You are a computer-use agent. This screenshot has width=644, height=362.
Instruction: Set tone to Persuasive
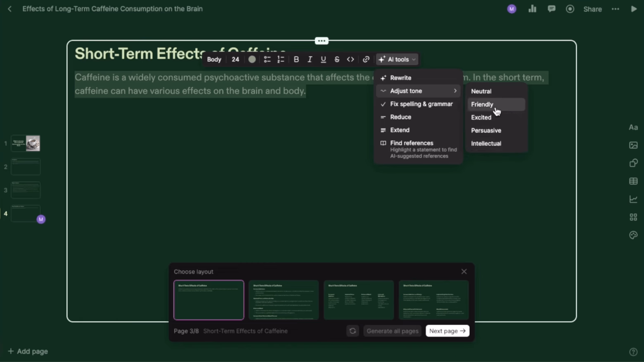pyautogui.click(x=496, y=131)
